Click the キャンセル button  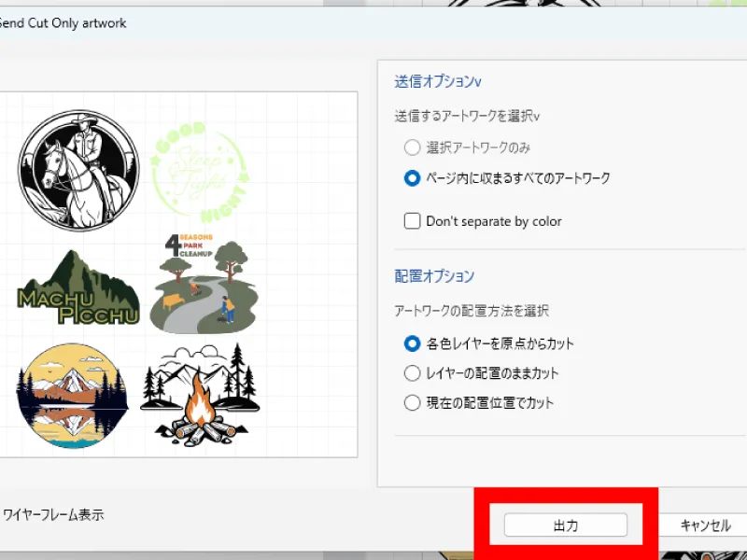point(705,525)
